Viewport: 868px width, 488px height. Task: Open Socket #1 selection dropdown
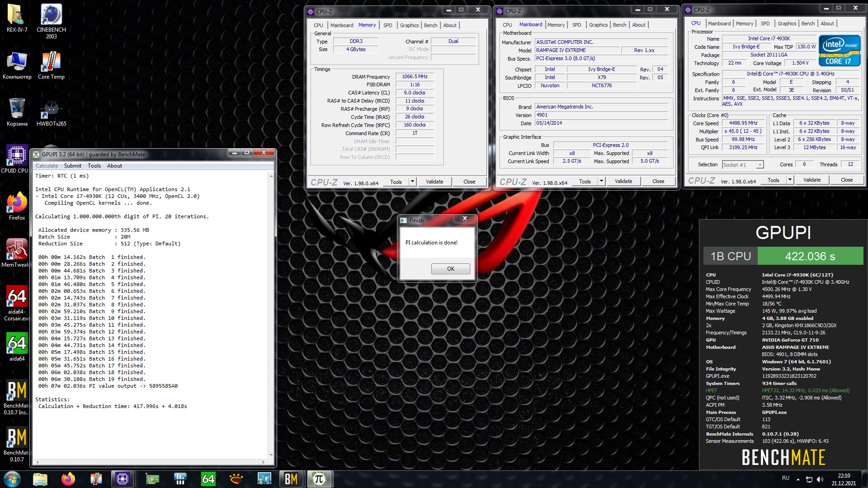pos(743,165)
